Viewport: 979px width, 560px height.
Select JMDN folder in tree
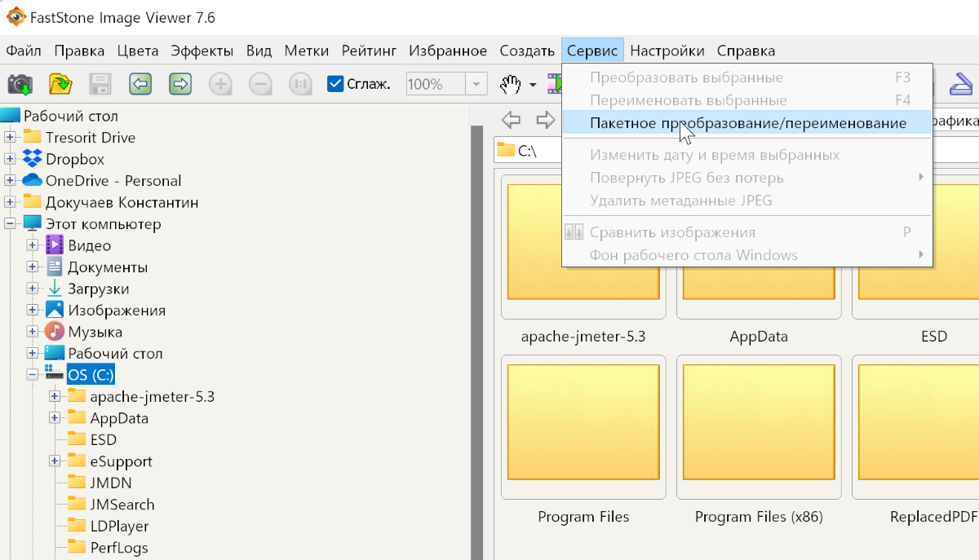point(111,483)
